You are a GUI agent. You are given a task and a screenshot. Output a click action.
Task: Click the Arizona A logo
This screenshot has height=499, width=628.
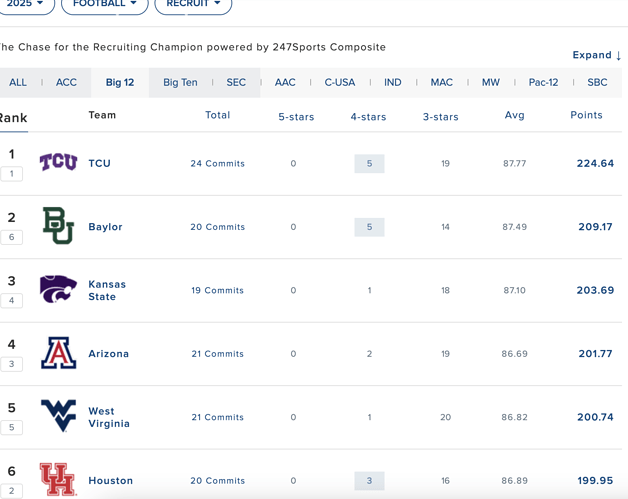[58, 353]
